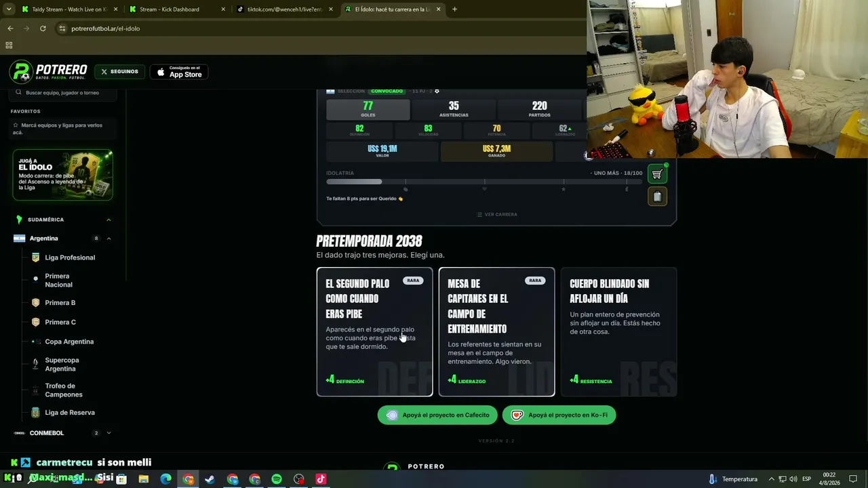Click the Argentina flag icon in sidebar
868x488 pixels.
19,239
